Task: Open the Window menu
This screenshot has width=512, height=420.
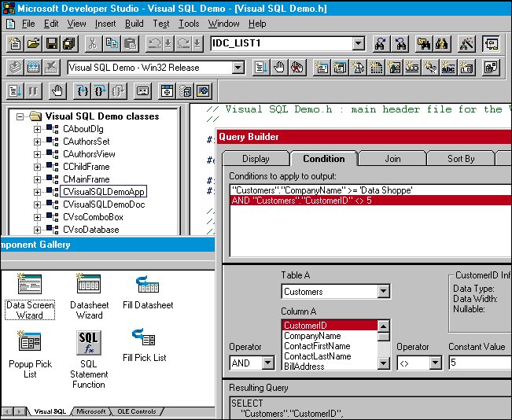Action: pos(223,24)
